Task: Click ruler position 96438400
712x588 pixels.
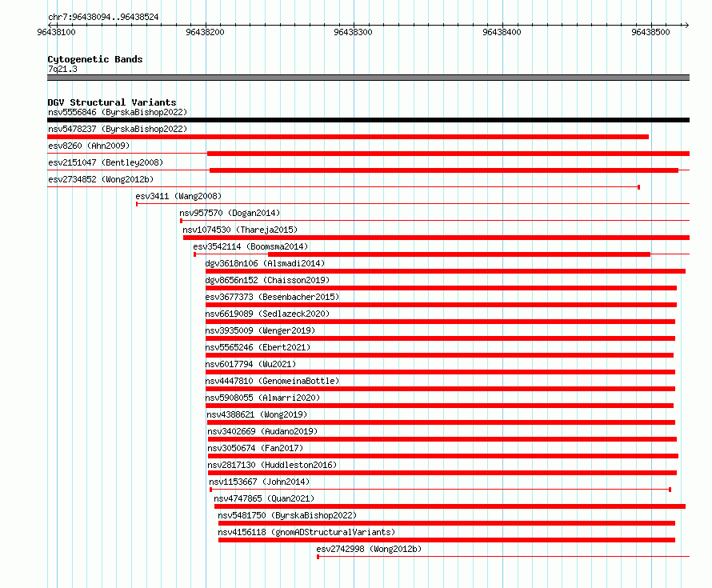Action: pos(502,32)
